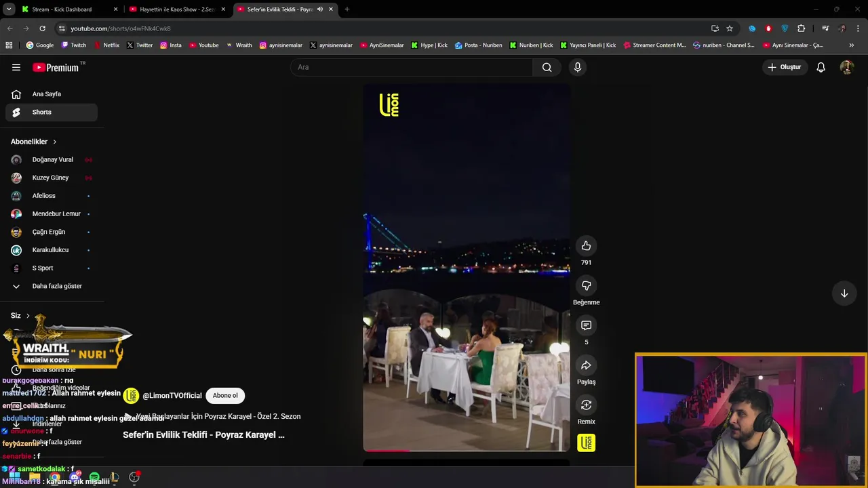This screenshot has width=868, height=488.
Task: Close the Kick Dashboard tab
Action: point(115,9)
